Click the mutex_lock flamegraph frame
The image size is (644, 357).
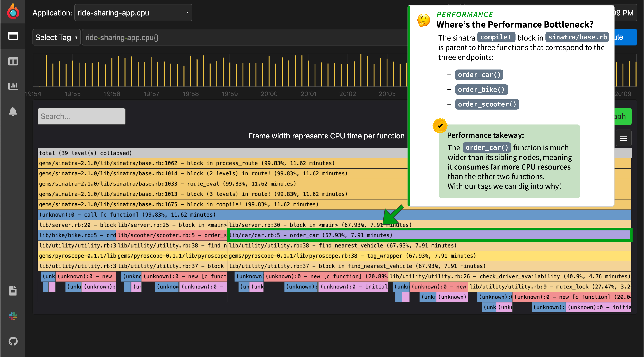(550, 287)
